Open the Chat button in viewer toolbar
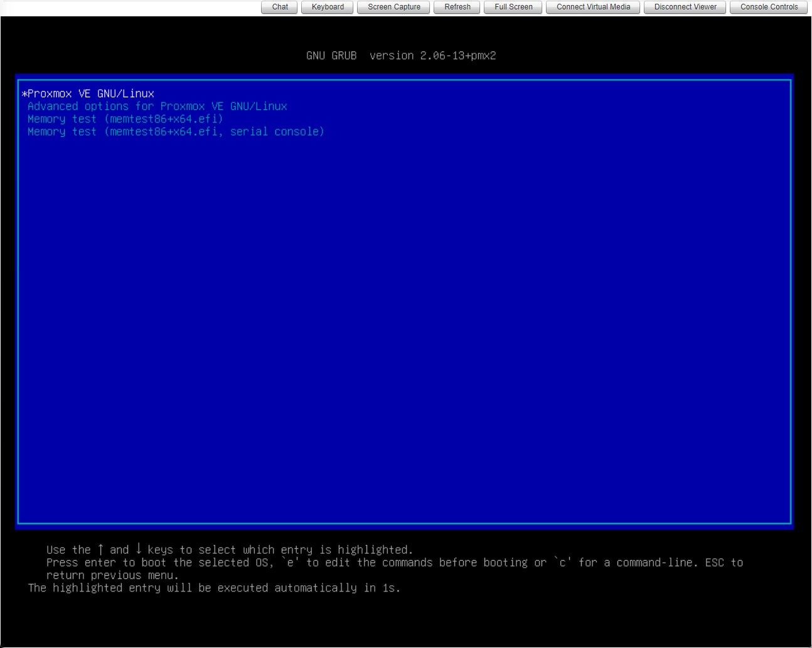This screenshot has height=648, width=812. (280, 7)
